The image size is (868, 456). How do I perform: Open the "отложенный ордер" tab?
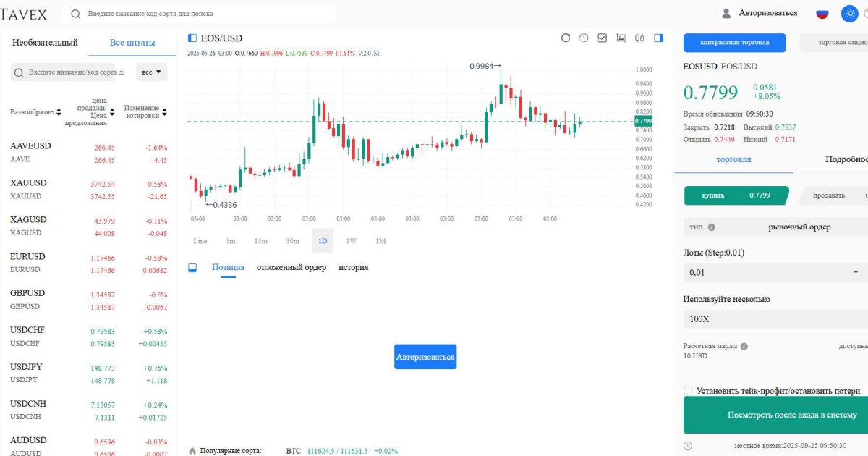(x=292, y=267)
